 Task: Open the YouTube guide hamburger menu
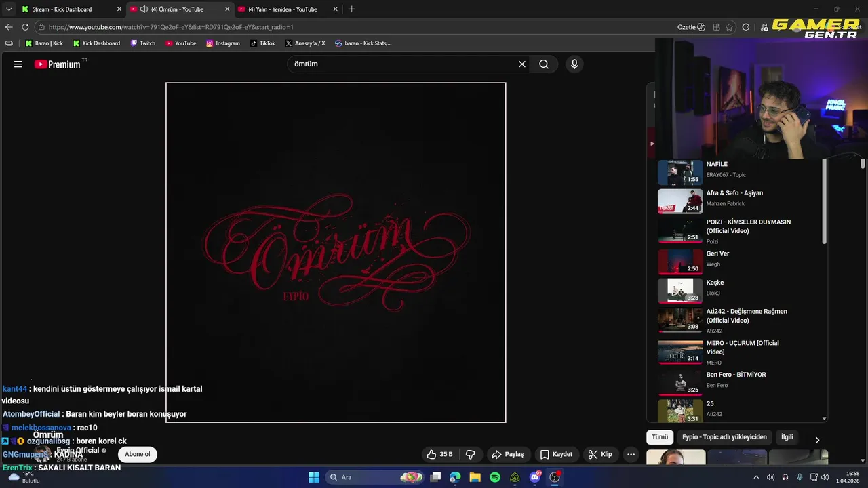(x=18, y=64)
